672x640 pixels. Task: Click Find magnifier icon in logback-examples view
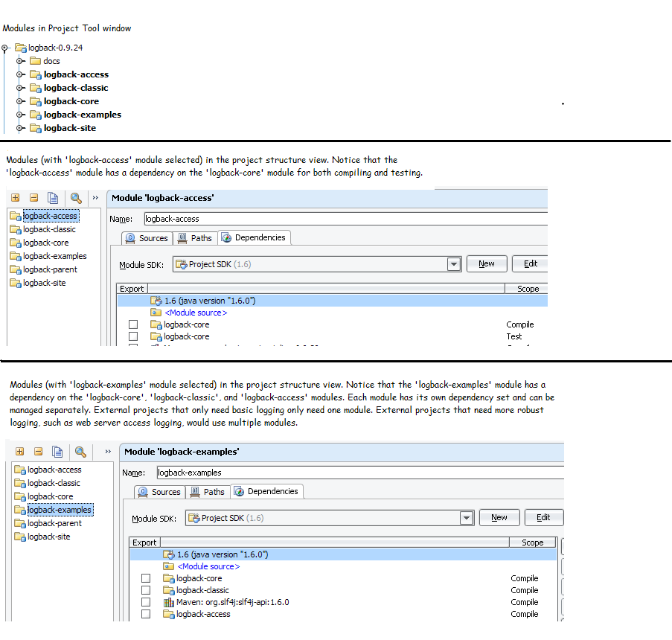click(80, 452)
